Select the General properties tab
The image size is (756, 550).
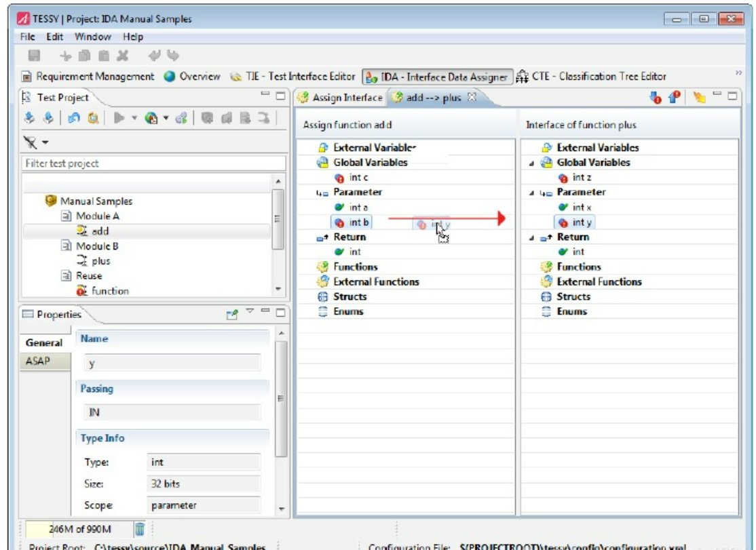pyautogui.click(x=44, y=342)
